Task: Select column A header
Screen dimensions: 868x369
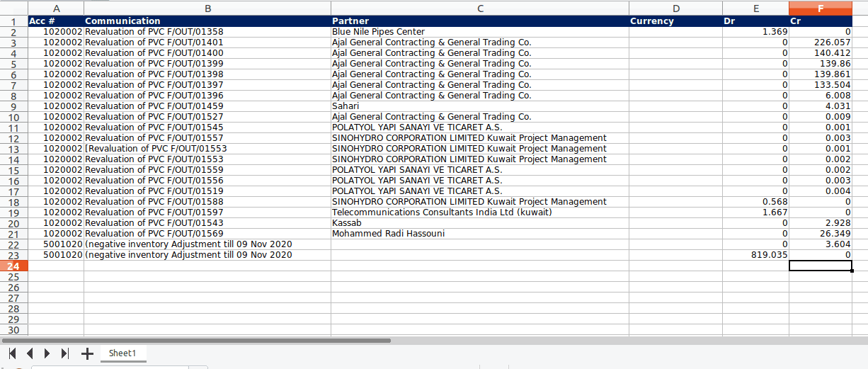Action: [x=56, y=8]
